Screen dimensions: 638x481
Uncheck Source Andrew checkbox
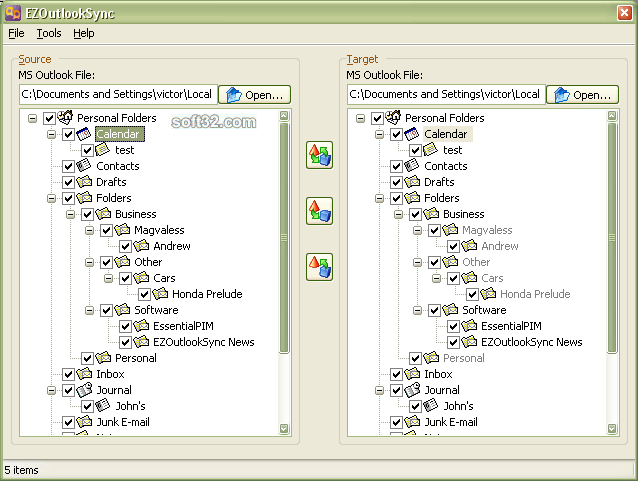click(125, 247)
